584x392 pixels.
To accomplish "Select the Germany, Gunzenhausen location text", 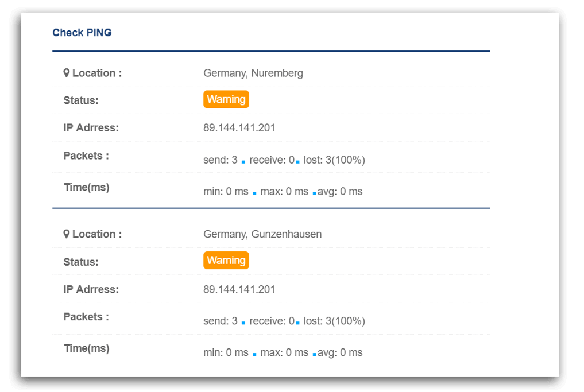I will (262, 234).
